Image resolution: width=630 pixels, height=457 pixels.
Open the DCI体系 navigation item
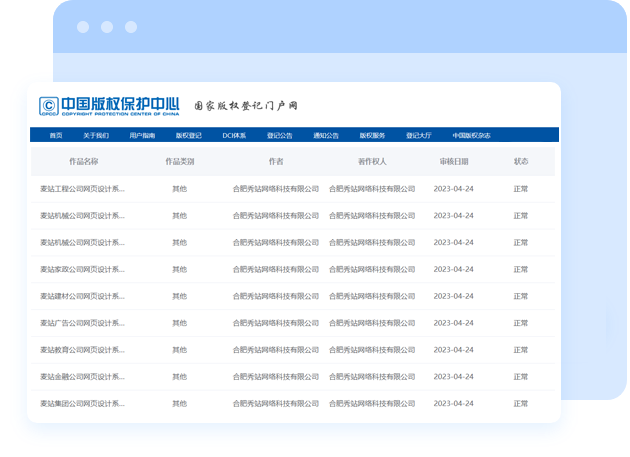234,135
